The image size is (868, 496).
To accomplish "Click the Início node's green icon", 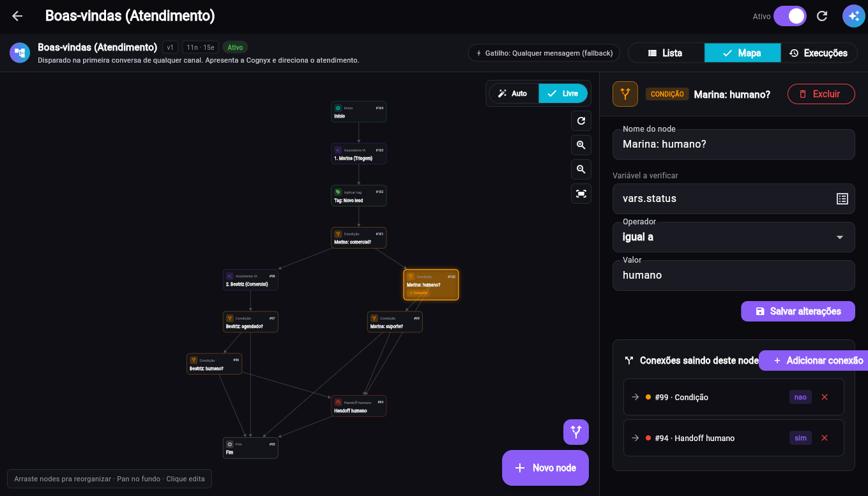I will click(338, 108).
